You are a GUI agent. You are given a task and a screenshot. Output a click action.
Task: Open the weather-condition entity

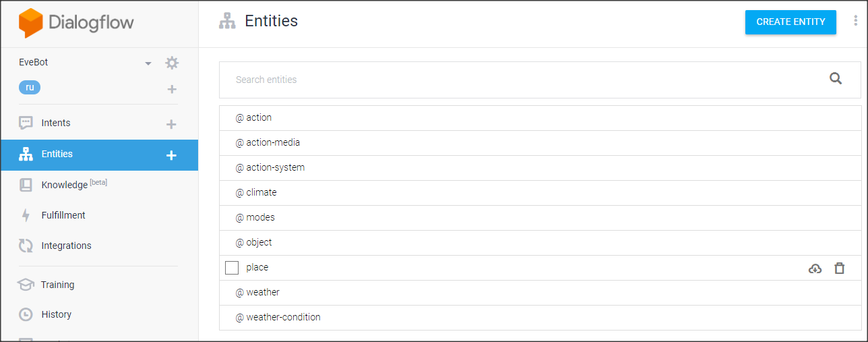(x=283, y=317)
